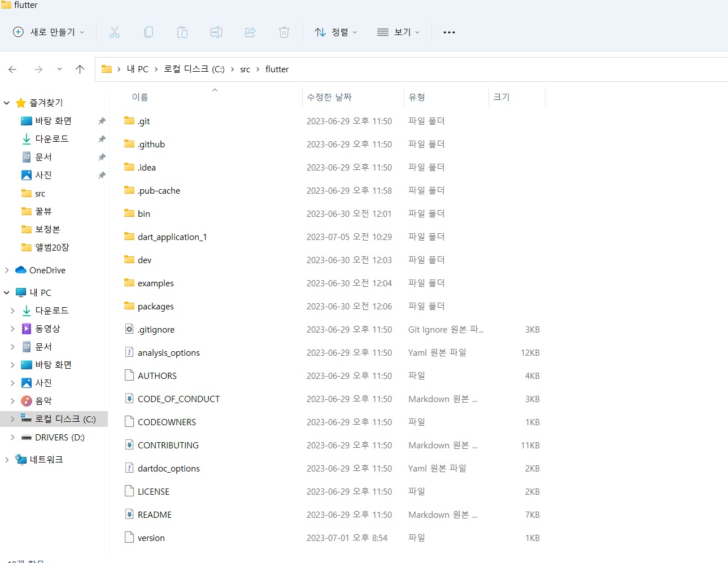Screen dimensions: 728x563
Task: Open the 정렬 sort dropdown
Action: pos(336,32)
